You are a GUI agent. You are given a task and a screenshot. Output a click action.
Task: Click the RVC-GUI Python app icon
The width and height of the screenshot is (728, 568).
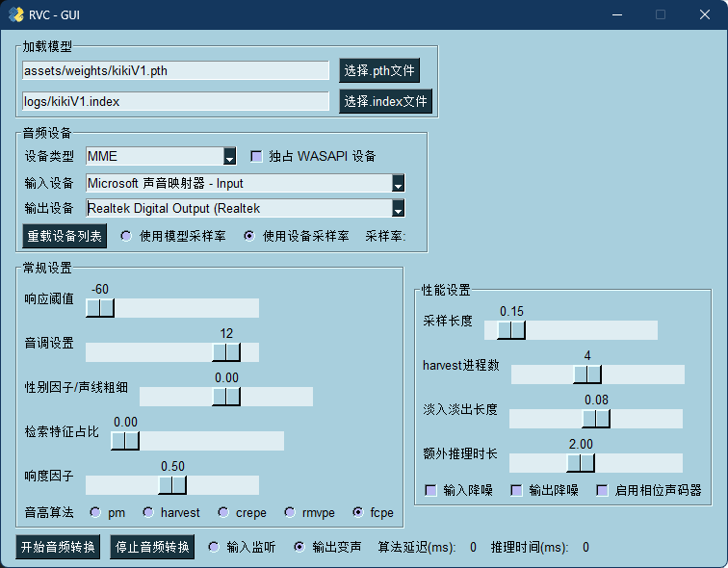tap(15, 14)
